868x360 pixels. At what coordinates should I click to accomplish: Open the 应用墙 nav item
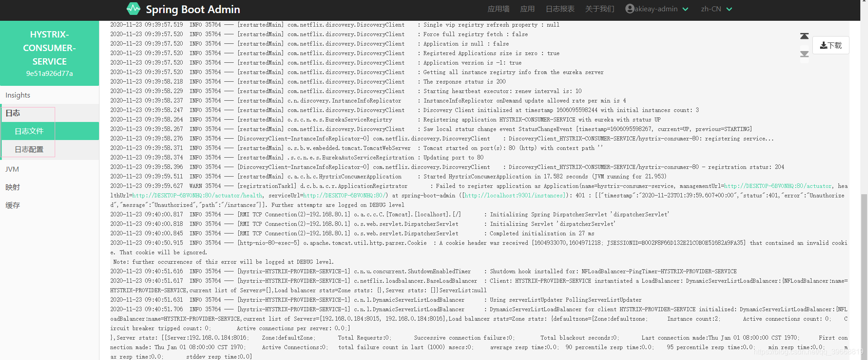point(498,9)
